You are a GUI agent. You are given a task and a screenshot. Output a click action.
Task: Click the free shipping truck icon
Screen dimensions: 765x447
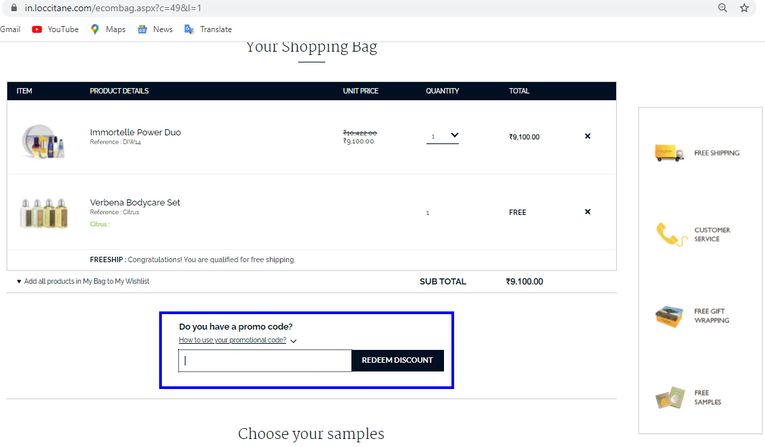668,153
